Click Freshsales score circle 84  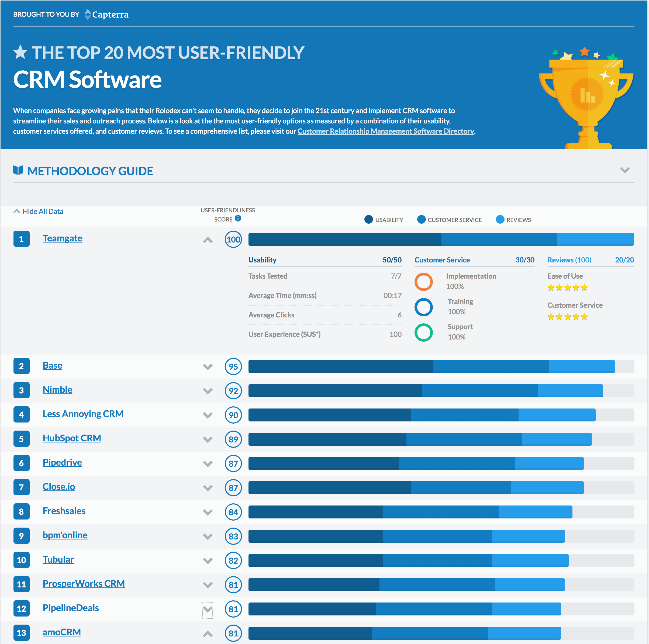pyautogui.click(x=233, y=512)
